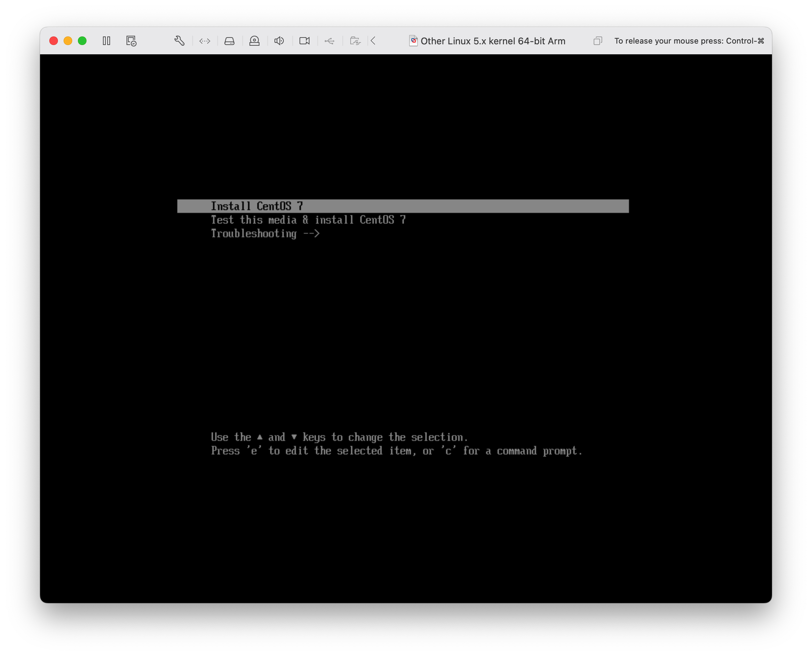Collapse the toolbar device chevron
The image size is (812, 656).
pyautogui.click(x=373, y=41)
